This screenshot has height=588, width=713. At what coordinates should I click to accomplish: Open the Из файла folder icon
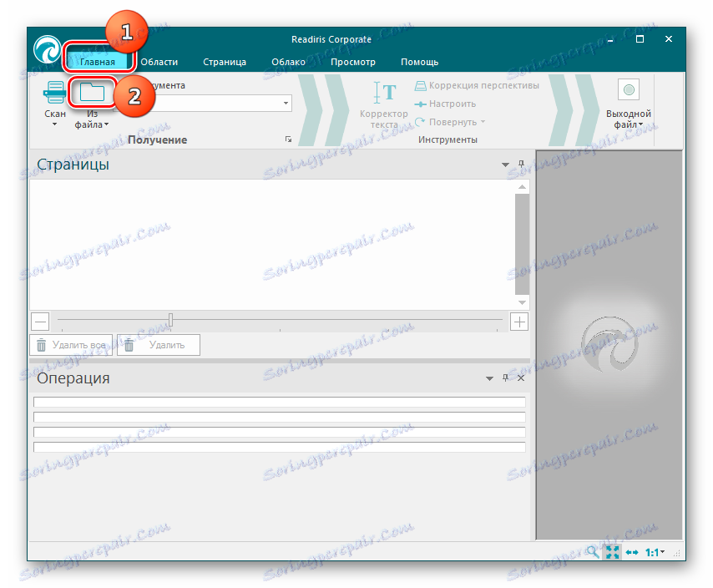92,92
